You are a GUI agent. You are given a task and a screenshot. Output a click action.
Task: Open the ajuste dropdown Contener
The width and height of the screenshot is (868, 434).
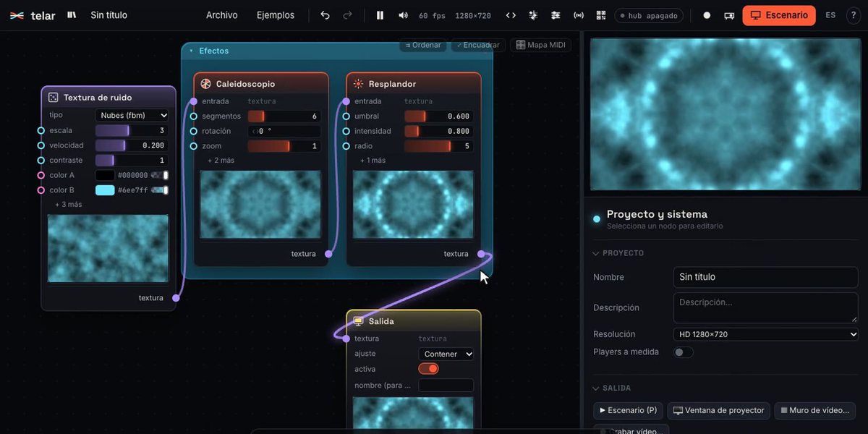pyautogui.click(x=446, y=354)
